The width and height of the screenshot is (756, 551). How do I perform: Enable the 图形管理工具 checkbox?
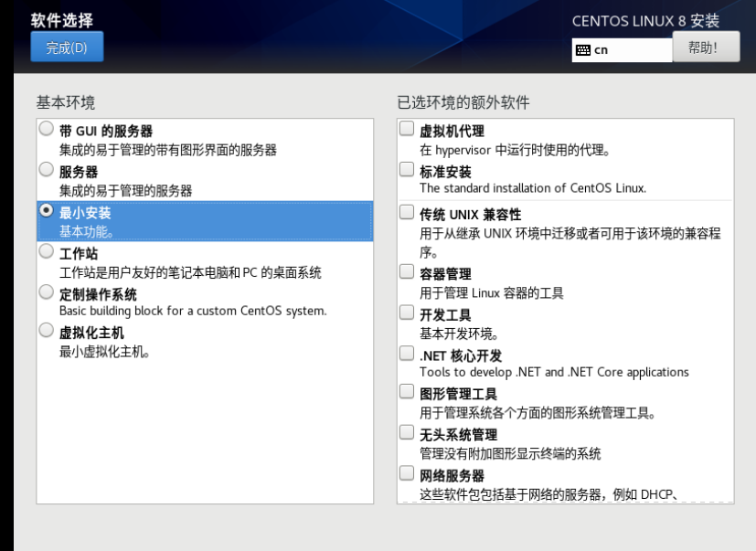(x=407, y=391)
